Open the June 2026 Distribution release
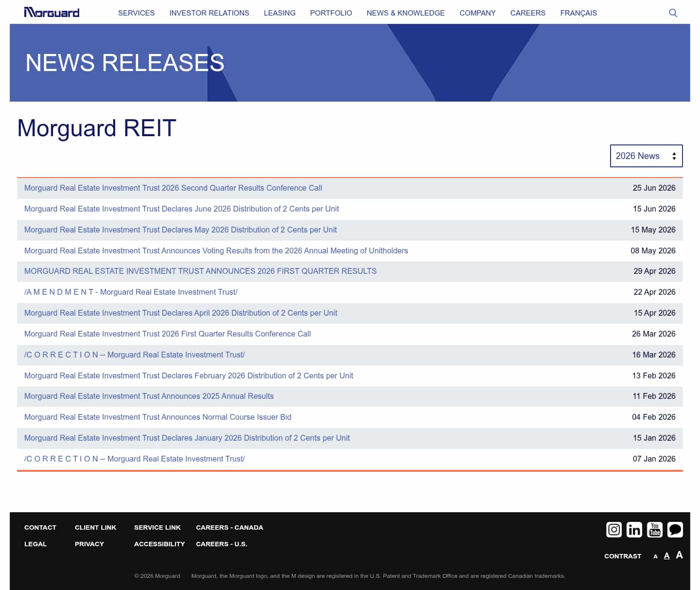The height and width of the screenshot is (590, 700). click(x=182, y=209)
